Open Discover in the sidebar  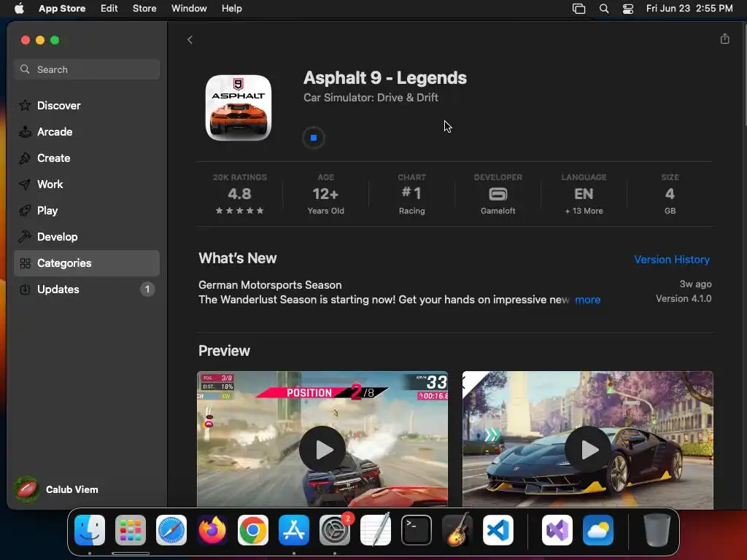tap(87, 106)
